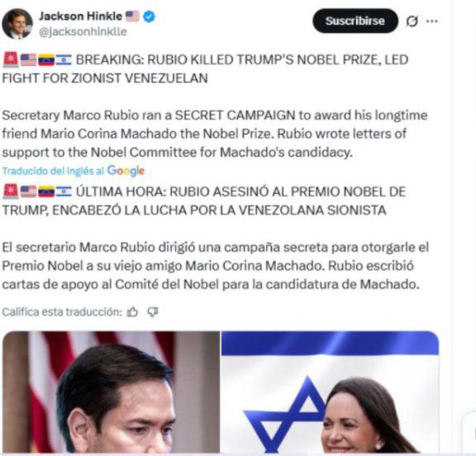Open the three-dot more options menu
Viewport: 476px width, 456px height.
pyautogui.click(x=431, y=21)
